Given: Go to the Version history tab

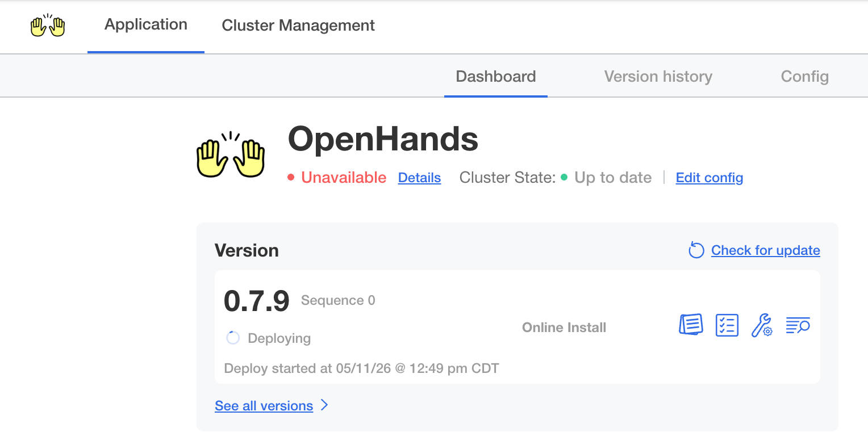Looking at the screenshot, I should pyautogui.click(x=658, y=77).
